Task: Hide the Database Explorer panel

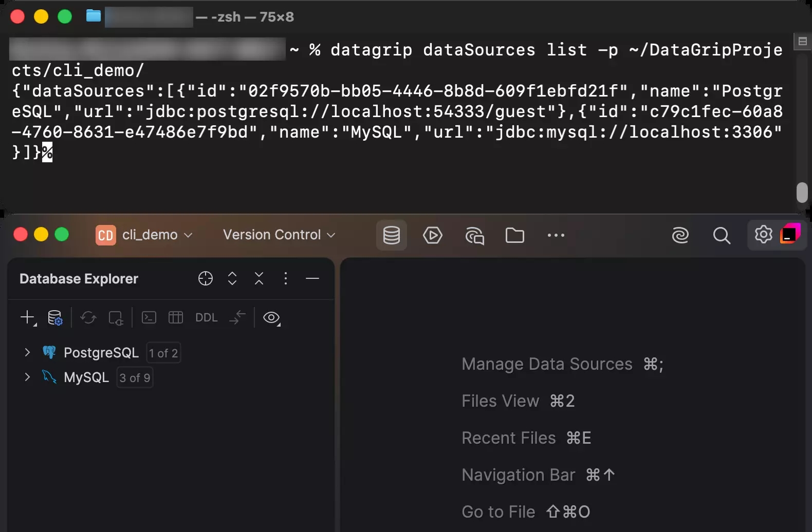Action: (x=312, y=278)
